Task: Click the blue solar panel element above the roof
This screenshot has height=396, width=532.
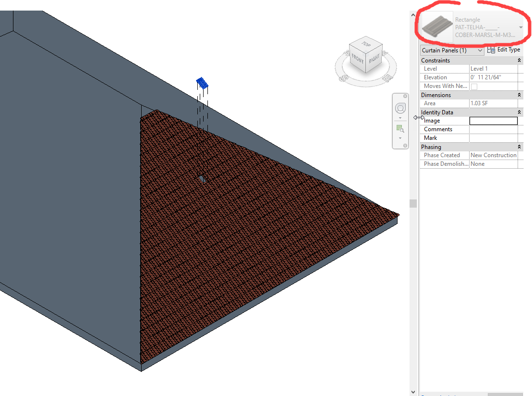Action: pyautogui.click(x=202, y=83)
